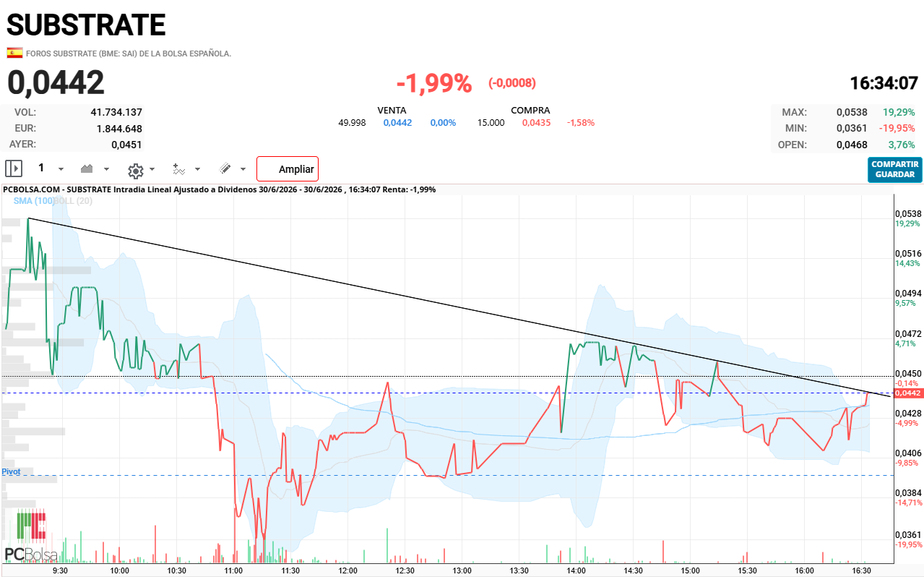Click the VENTA price 0,0442

click(397, 123)
